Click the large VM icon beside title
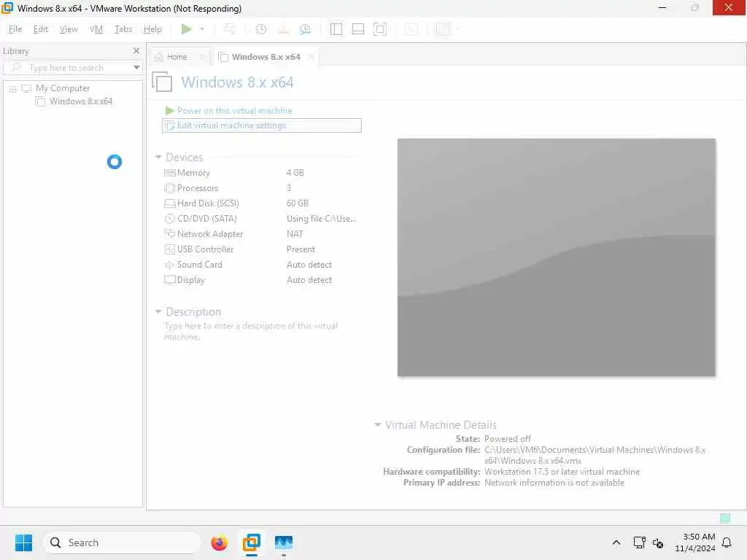 pyautogui.click(x=162, y=82)
